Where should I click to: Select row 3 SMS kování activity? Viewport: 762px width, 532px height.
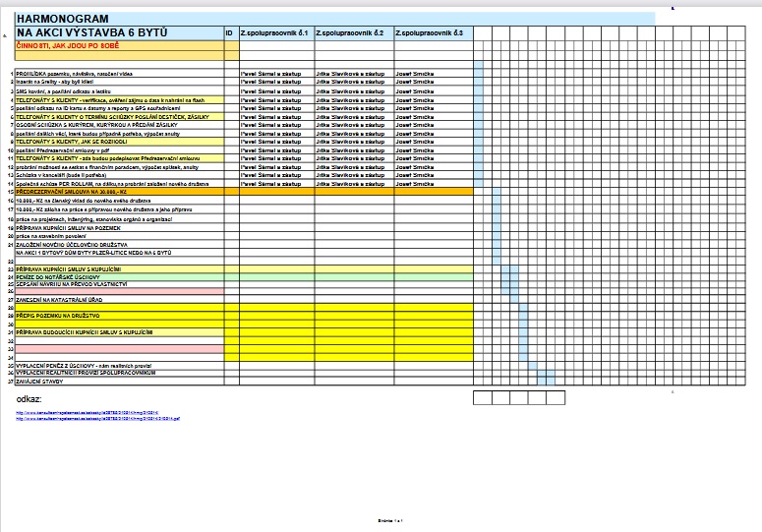(x=120, y=91)
